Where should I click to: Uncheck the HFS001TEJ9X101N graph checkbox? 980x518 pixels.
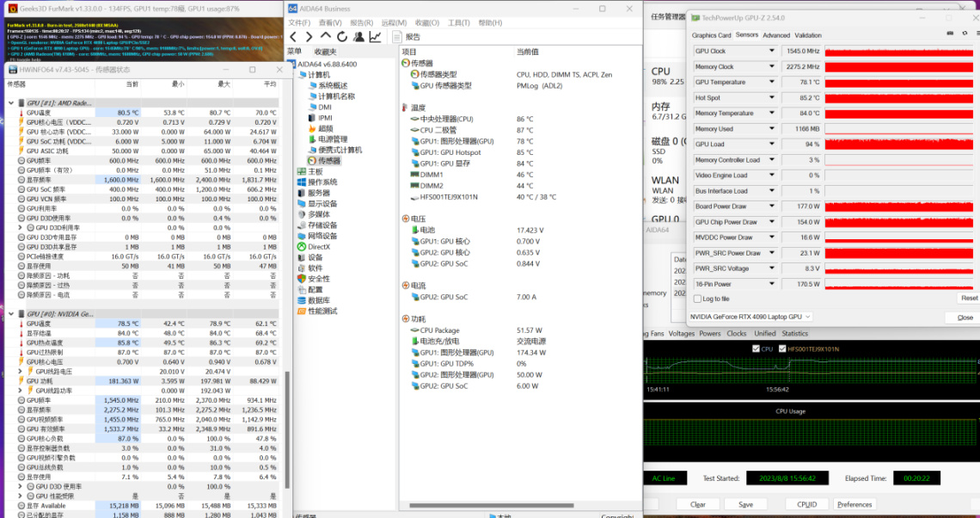tap(782, 348)
